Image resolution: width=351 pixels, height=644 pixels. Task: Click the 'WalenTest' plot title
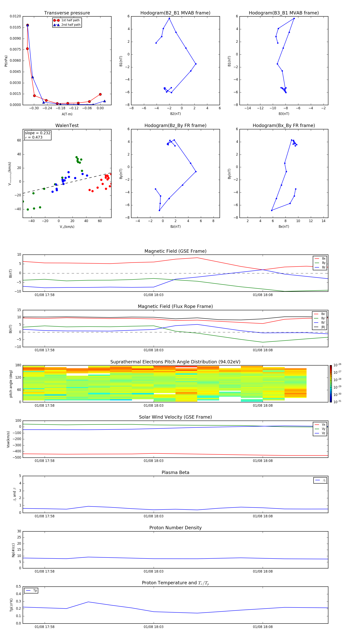point(67,125)
